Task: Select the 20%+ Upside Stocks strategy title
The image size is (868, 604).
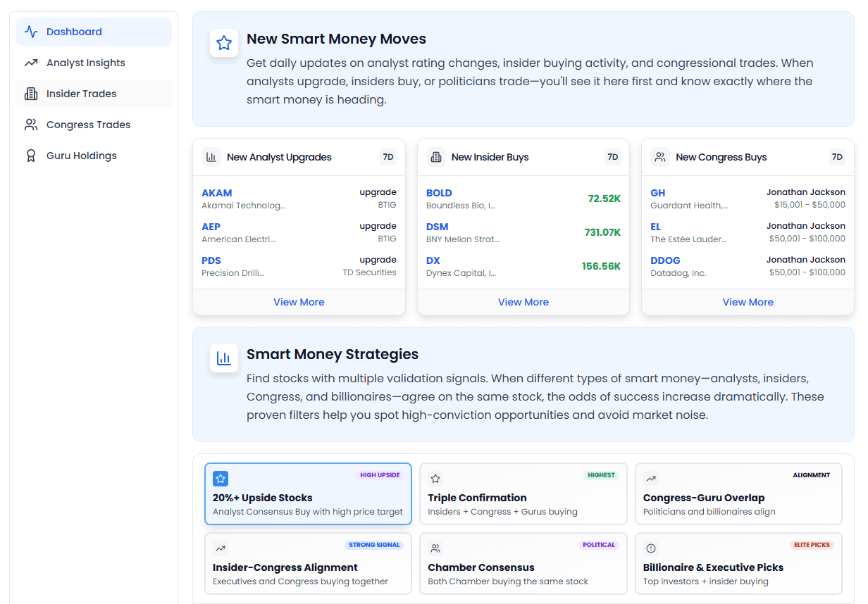Action: [263, 498]
